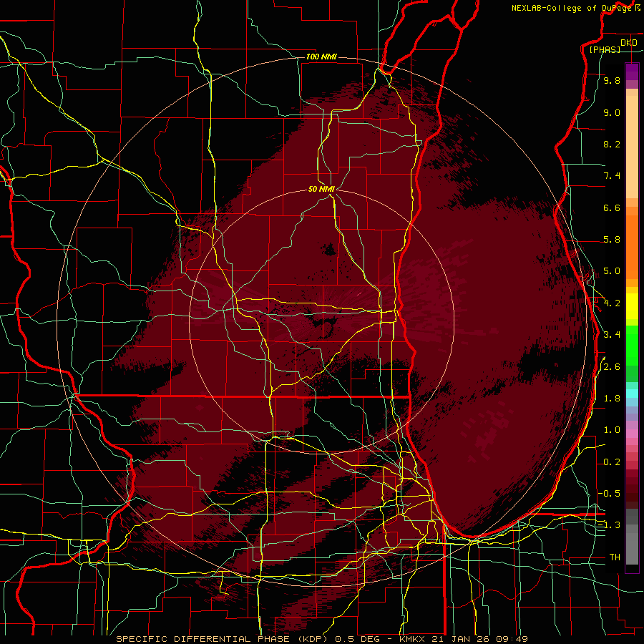644x644 pixels.
Task: Click the 7.4 scale label
Action: click(x=612, y=176)
